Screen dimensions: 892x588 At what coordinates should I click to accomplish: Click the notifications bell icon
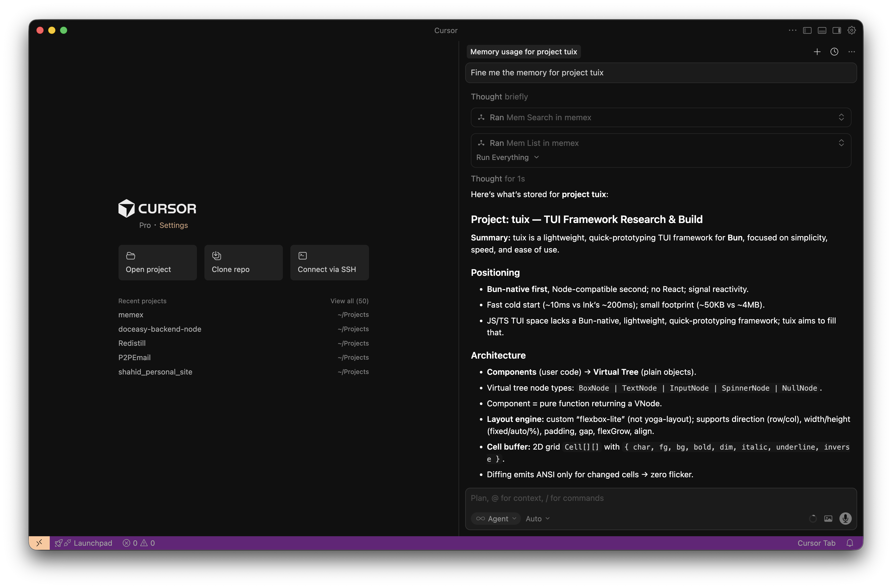tap(850, 543)
